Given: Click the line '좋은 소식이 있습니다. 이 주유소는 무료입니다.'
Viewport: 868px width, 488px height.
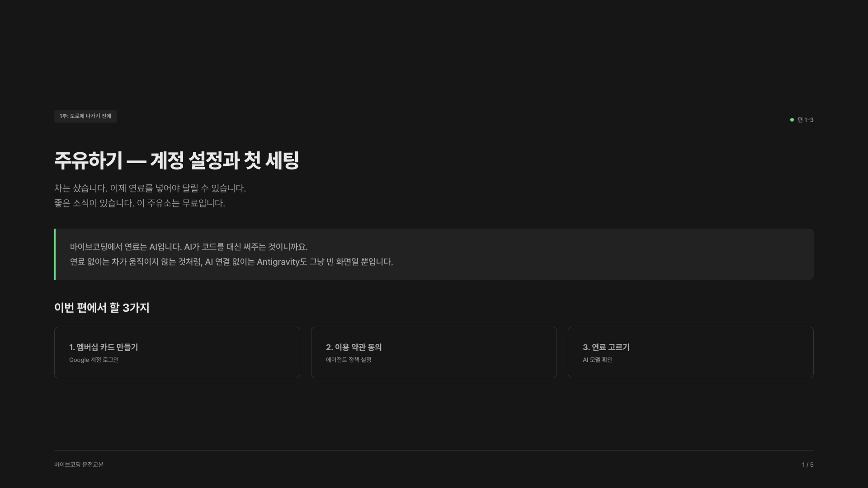Looking at the screenshot, I should [x=139, y=203].
